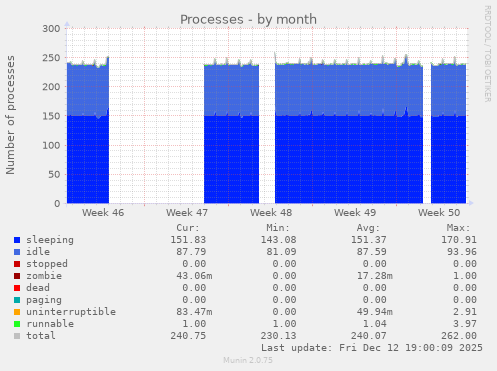This screenshot has width=497, height=371.
Task: Click the 'idle' legend label
Action: click(x=38, y=252)
